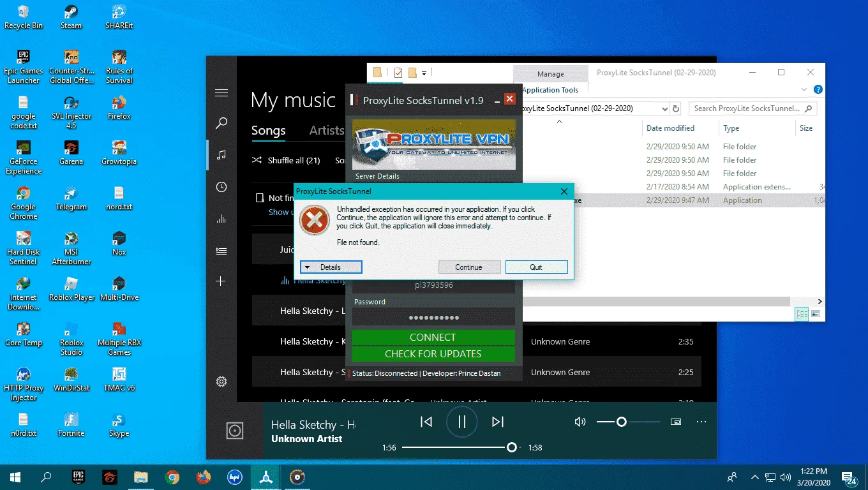
Task: Select the My music note icon in Groove sidebar
Action: (x=221, y=155)
